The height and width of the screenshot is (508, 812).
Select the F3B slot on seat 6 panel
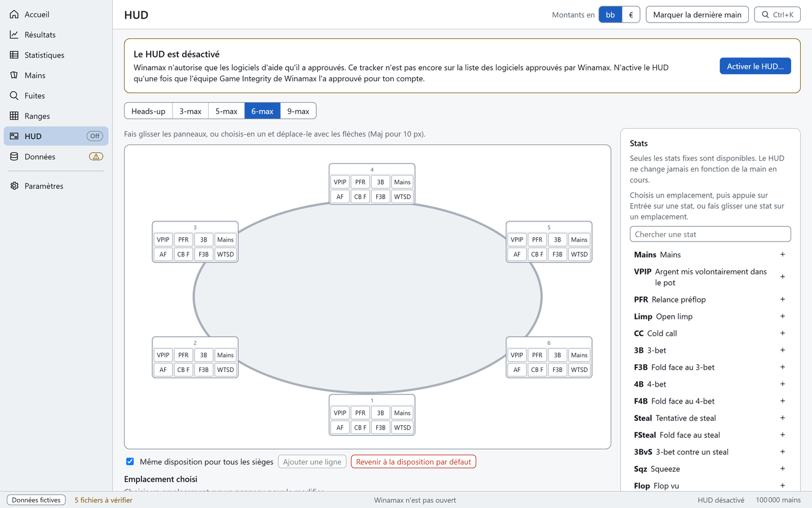coord(558,370)
